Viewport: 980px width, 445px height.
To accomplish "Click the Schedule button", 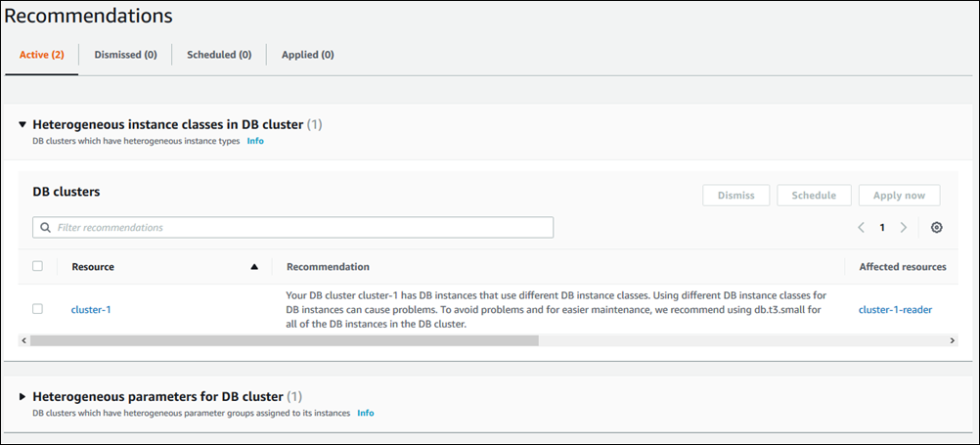I will click(x=814, y=195).
